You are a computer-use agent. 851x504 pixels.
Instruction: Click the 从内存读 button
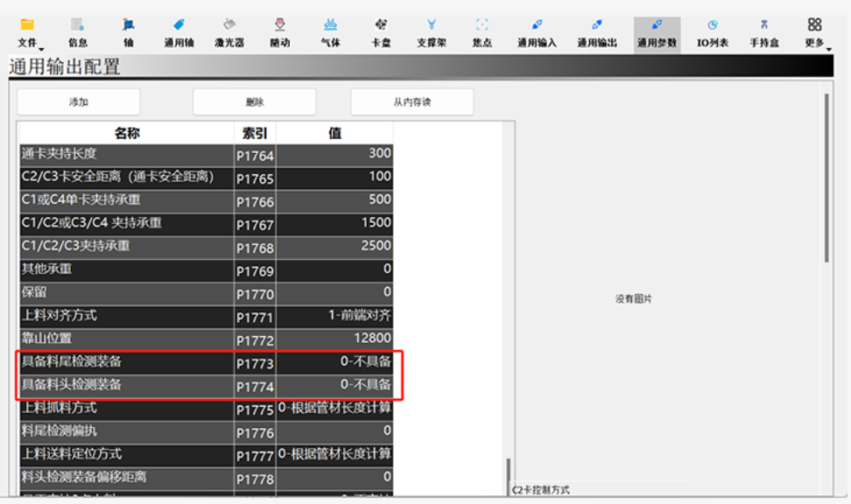point(411,101)
